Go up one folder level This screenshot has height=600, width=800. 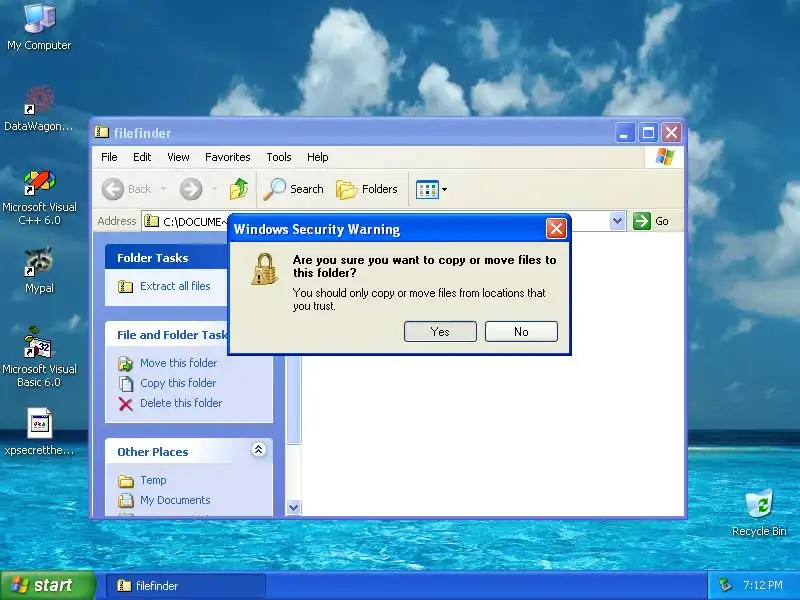(239, 189)
